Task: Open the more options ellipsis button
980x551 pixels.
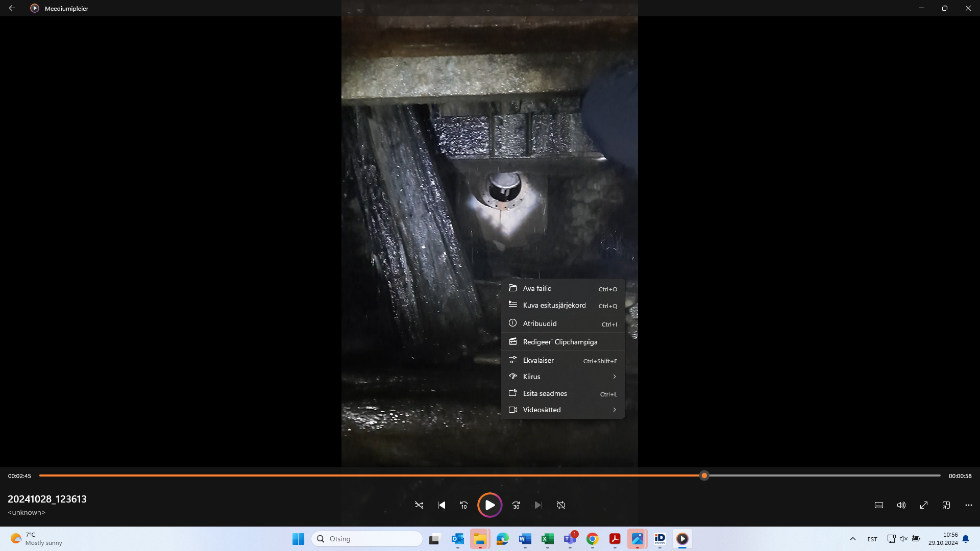Action: coord(969,505)
